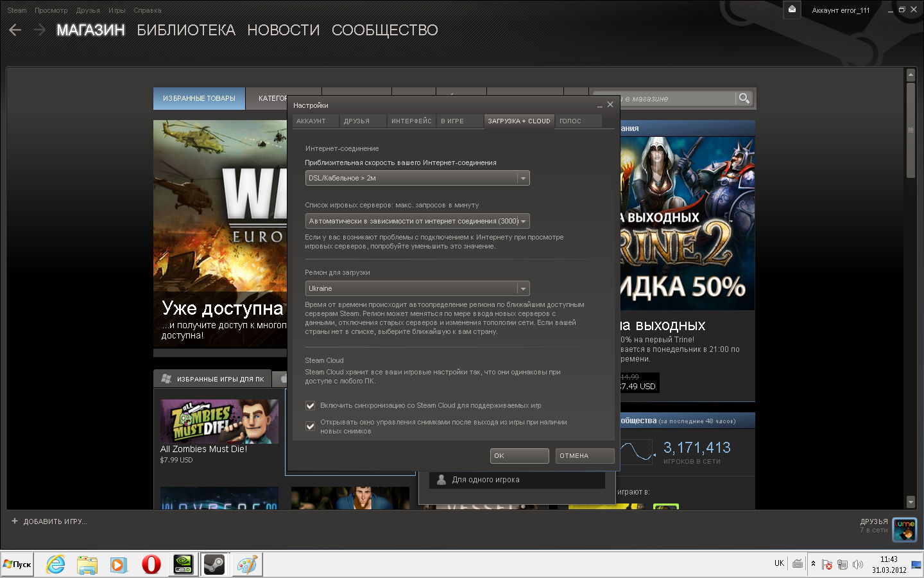Go to НОВОСТИ section
Screen dimensions: 924x578
point(284,30)
